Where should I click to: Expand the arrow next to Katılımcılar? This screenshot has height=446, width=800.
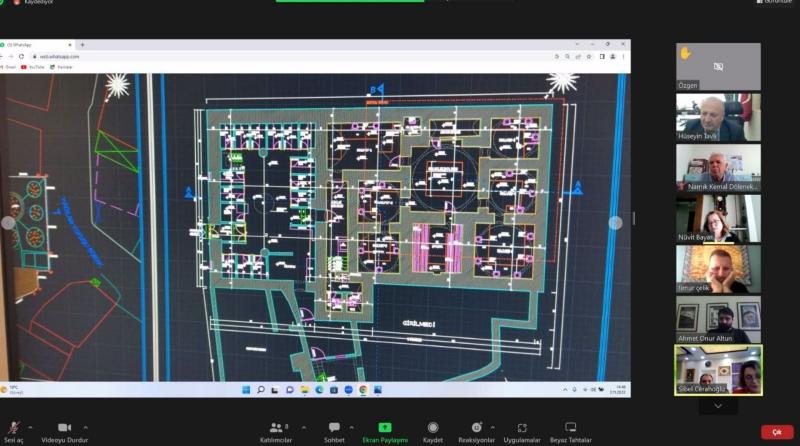tap(304, 427)
